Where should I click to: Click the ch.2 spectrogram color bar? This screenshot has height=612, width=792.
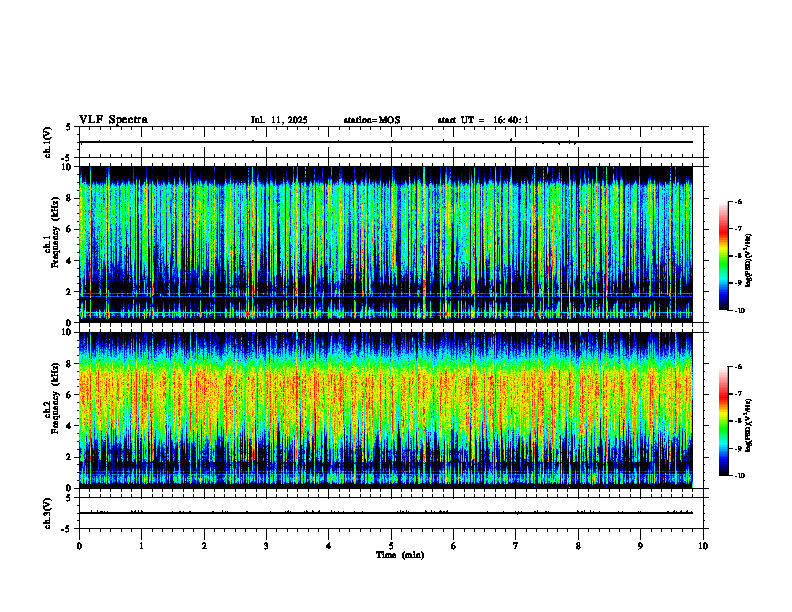(x=723, y=421)
